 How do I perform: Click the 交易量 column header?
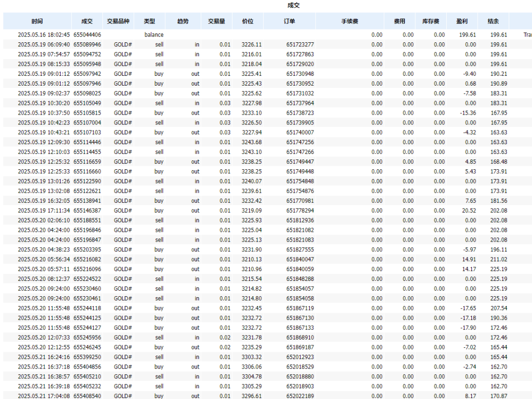tap(216, 21)
